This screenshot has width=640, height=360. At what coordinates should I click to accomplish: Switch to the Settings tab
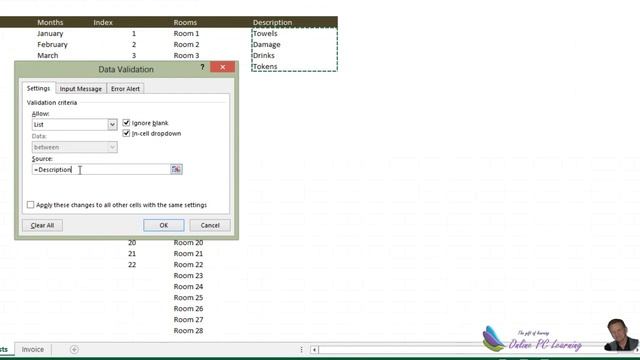pyautogui.click(x=38, y=88)
